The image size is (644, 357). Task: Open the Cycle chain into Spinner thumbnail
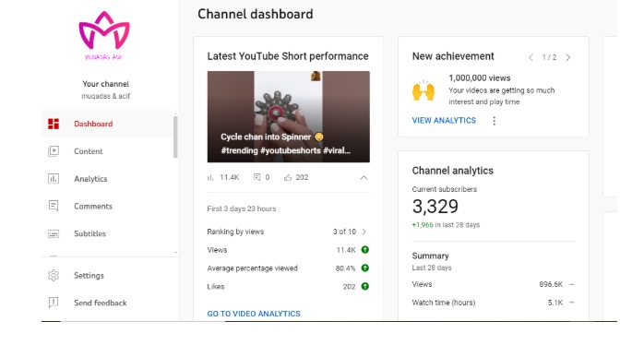tap(288, 116)
